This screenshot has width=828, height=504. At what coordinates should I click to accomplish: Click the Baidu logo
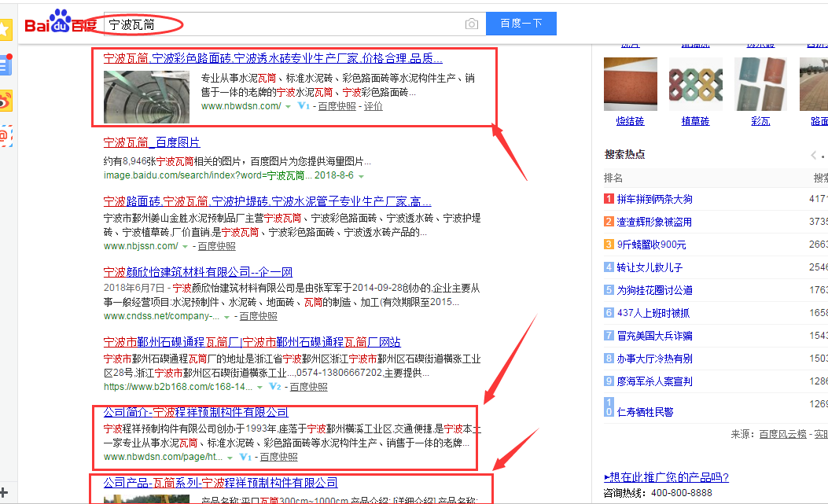61,22
